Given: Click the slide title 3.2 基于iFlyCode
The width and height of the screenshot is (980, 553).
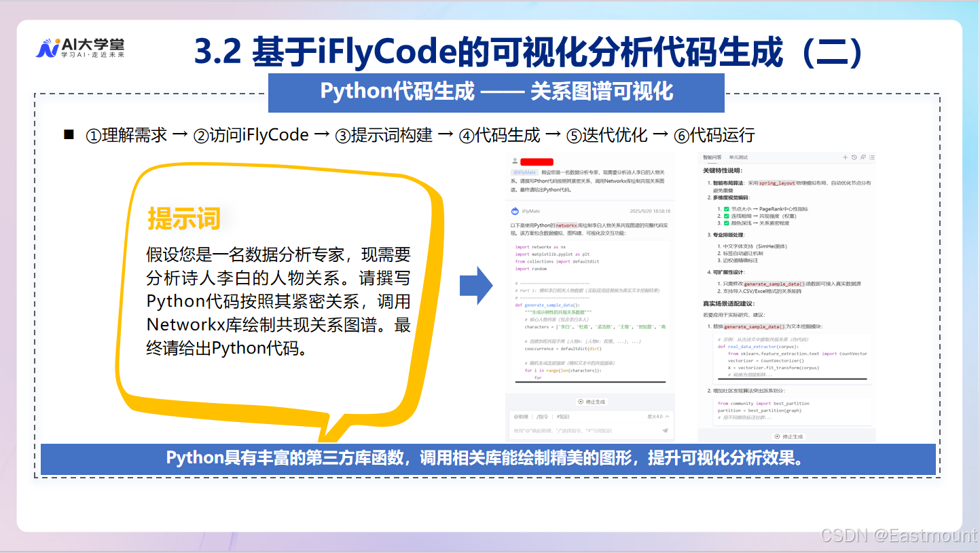Looking at the screenshot, I should tap(528, 53).
